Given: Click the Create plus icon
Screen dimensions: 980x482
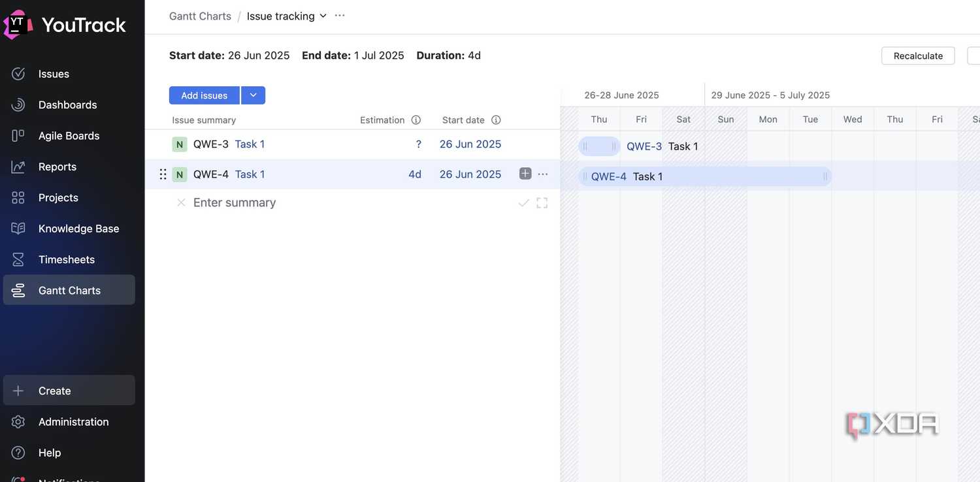Looking at the screenshot, I should [18, 391].
